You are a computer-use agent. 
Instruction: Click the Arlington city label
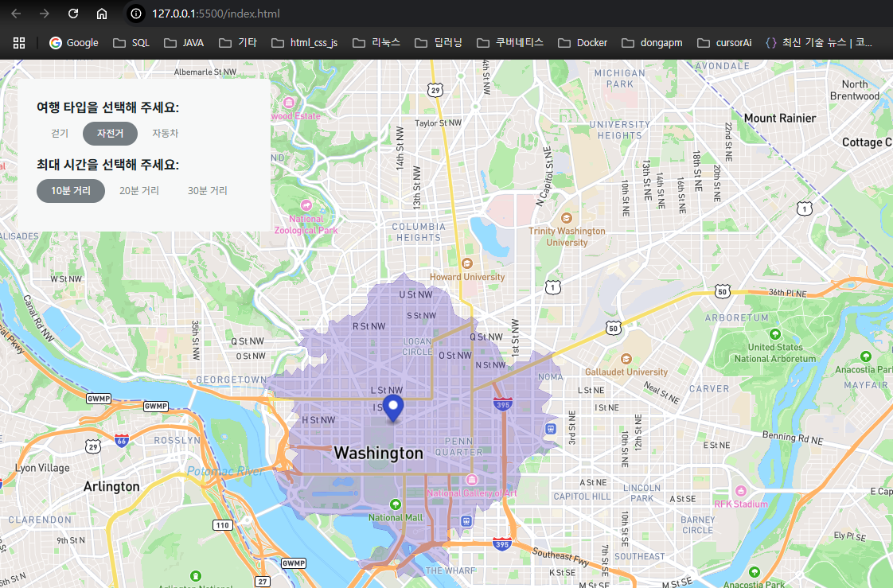coord(111,487)
